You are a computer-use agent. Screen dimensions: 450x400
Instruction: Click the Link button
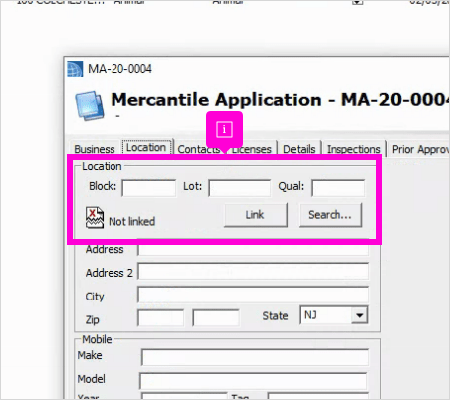(255, 215)
